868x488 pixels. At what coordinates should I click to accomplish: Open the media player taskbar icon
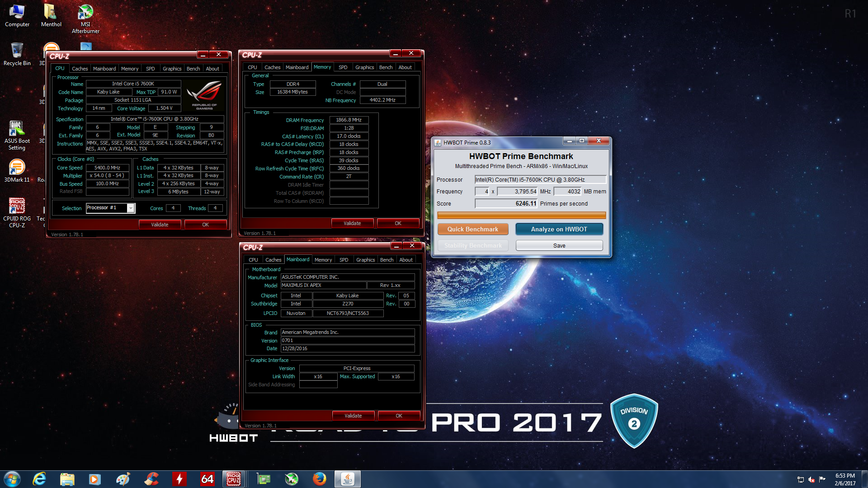click(x=95, y=479)
